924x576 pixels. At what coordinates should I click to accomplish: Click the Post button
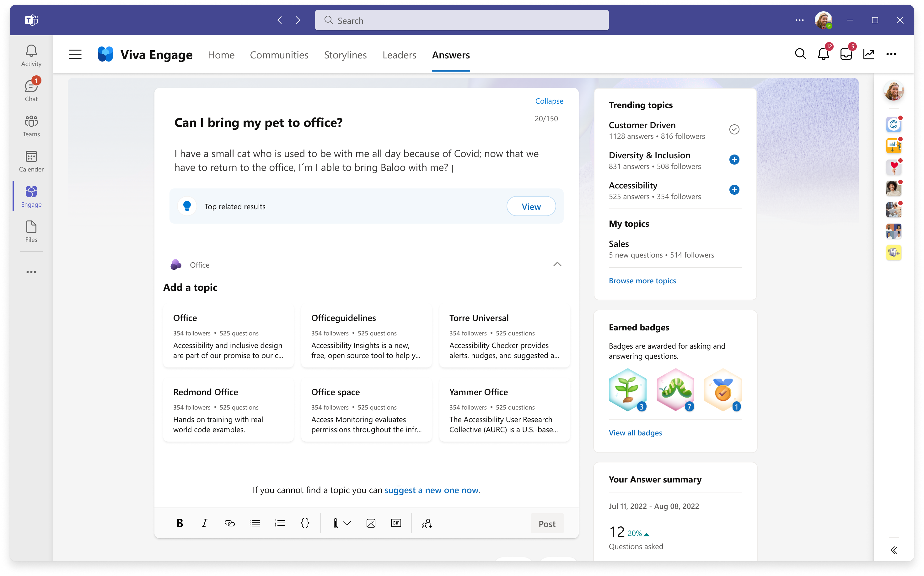pos(547,524)
